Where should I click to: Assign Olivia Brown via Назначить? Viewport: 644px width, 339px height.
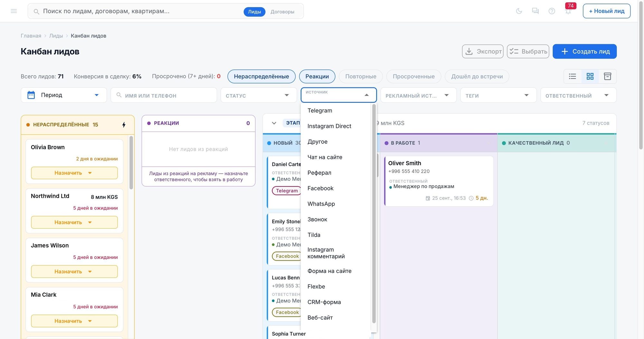tap(74, 173)
